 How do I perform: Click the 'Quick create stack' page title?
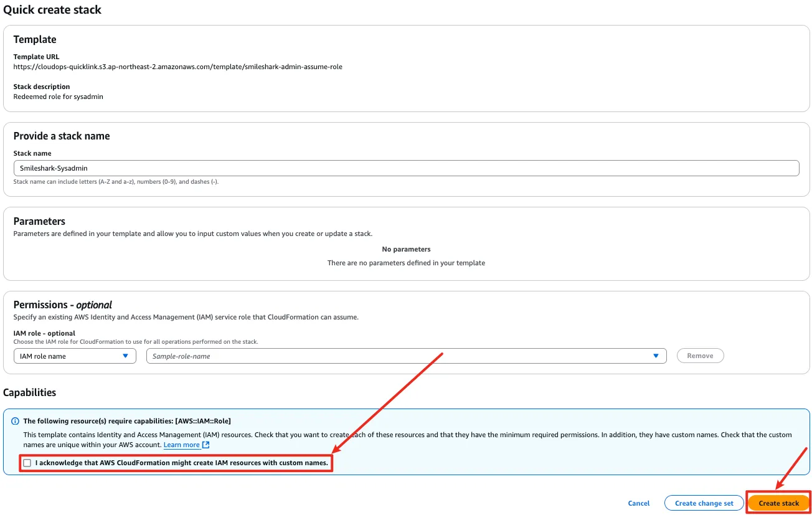click(52, 10)
